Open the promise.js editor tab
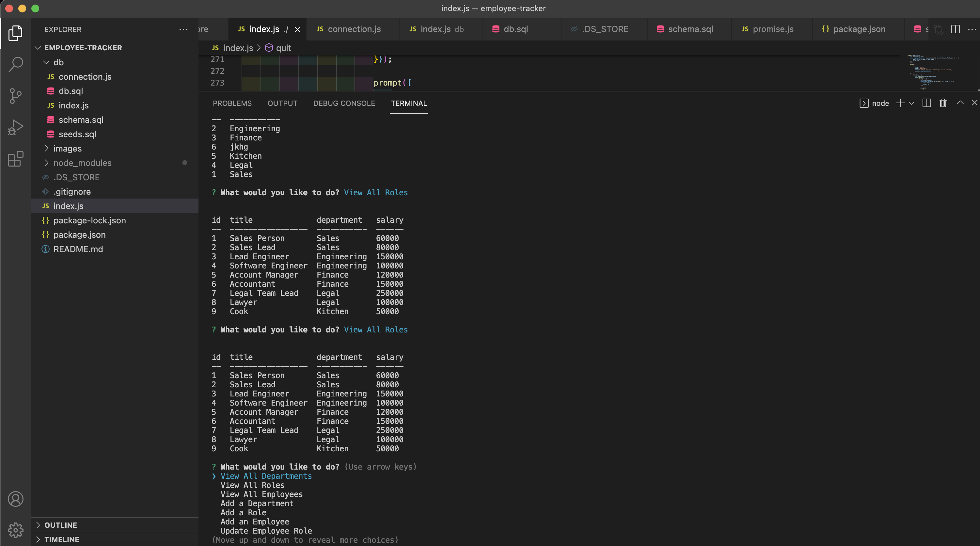Viewport: 980px width, 546px height. coord(771,29)
